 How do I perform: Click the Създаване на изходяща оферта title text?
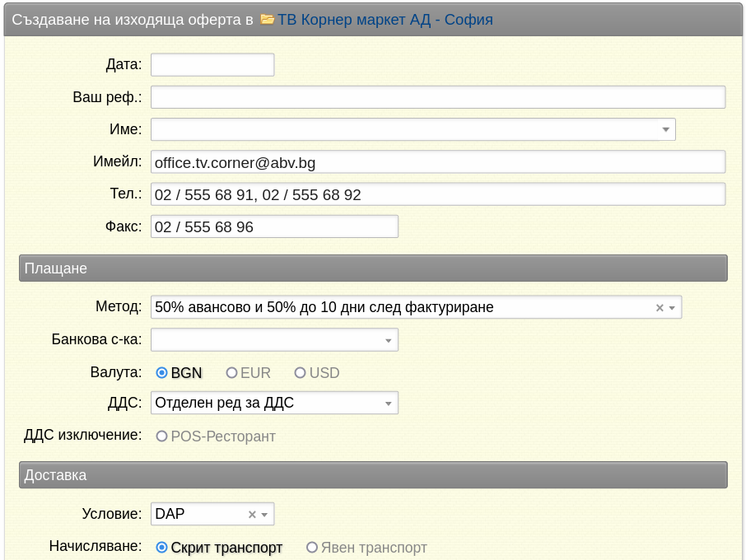tap(133, 20)
